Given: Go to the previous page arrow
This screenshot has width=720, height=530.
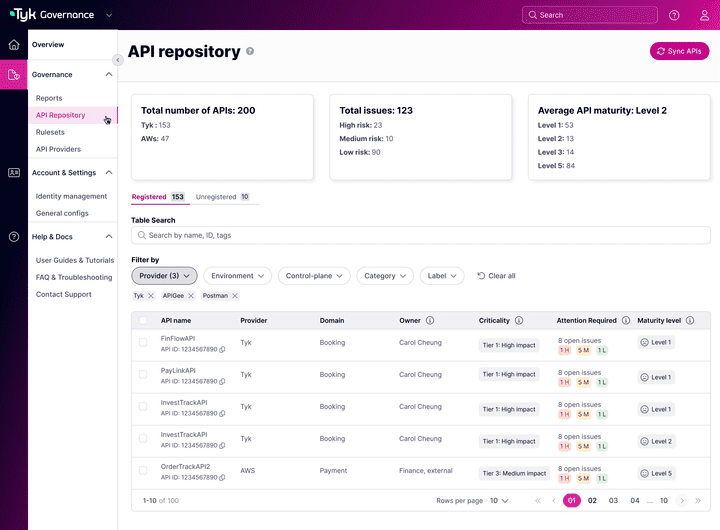Looking at the screenshot, I should 554,501.
